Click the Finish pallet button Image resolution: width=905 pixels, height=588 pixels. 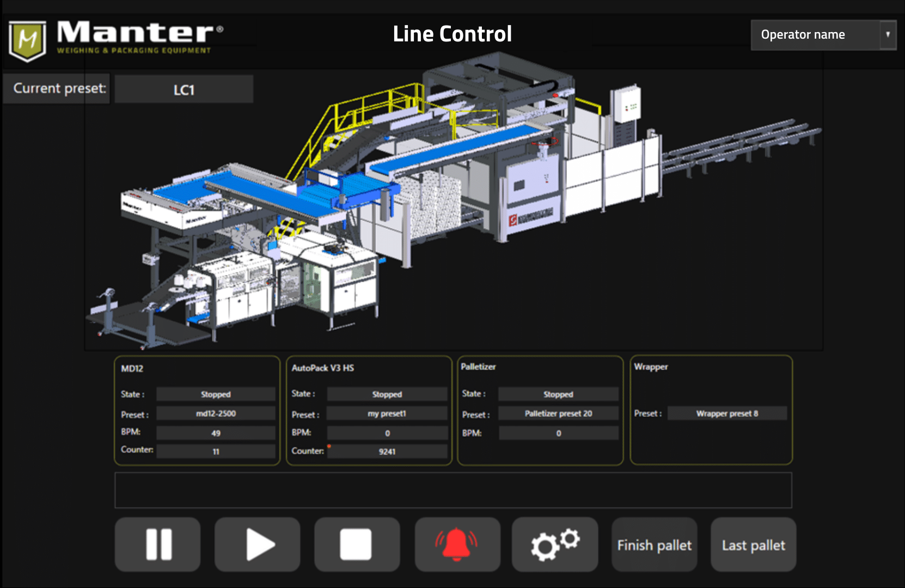[x=654, y=545]
